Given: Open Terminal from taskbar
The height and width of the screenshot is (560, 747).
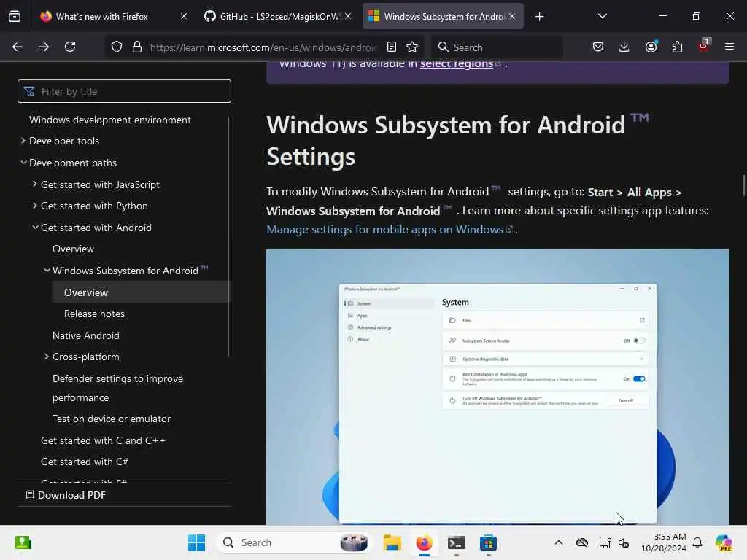Looking at the screenshot, I should coord(457,542).
